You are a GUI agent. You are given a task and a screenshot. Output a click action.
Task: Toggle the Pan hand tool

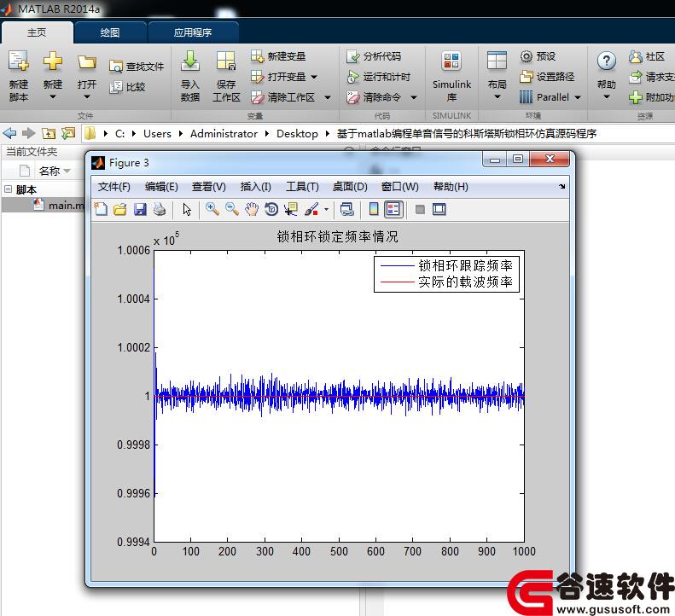click(x=252, y=210)
